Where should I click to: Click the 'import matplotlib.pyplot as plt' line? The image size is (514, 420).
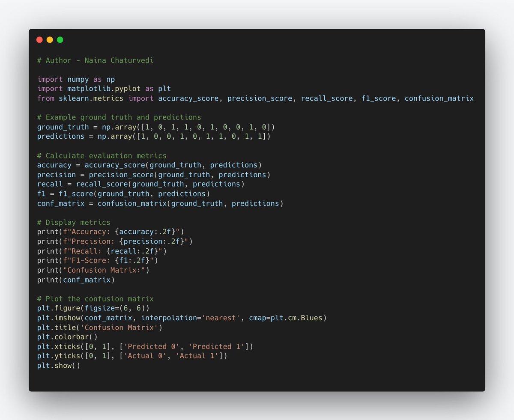tap(104, 89)
